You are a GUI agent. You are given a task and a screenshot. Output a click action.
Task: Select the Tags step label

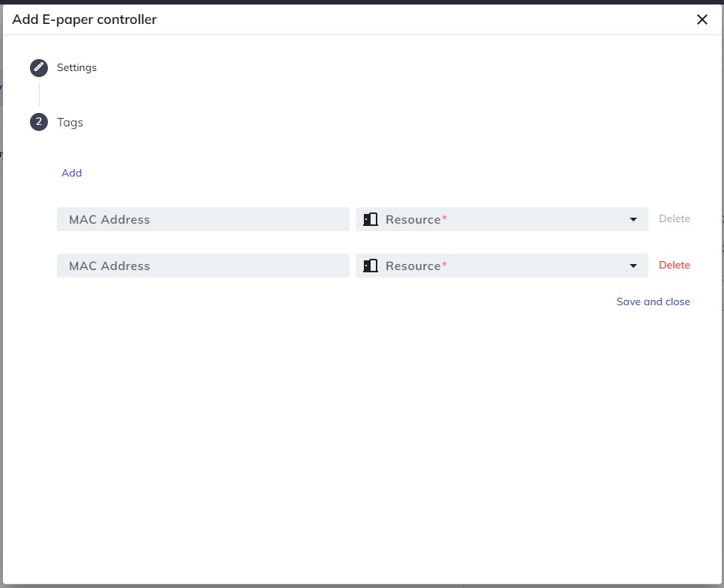pyautogui.click(x=70, y=122)
